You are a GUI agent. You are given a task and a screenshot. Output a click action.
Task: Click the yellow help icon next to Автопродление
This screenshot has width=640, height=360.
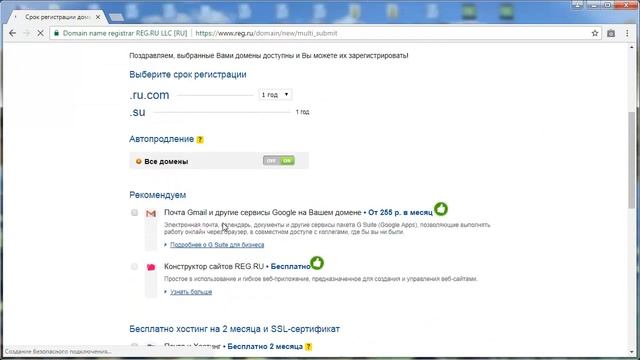(x=200, y=140)
